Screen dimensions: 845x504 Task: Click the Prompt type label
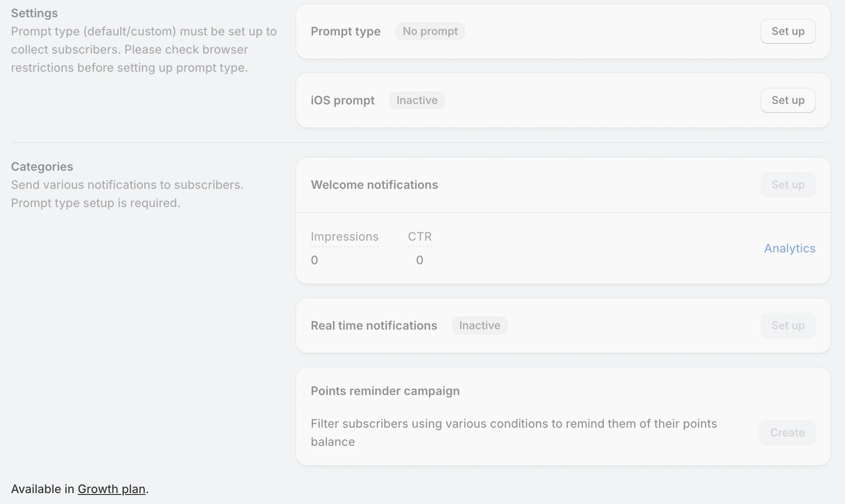pos(346,32)
